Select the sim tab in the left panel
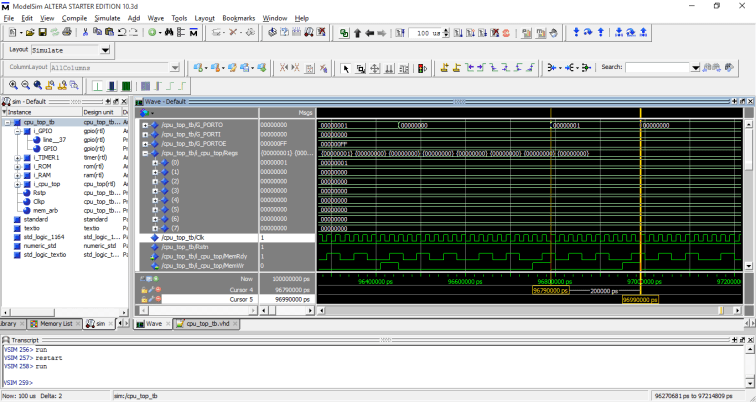The image size is (756, 402). 99,324
